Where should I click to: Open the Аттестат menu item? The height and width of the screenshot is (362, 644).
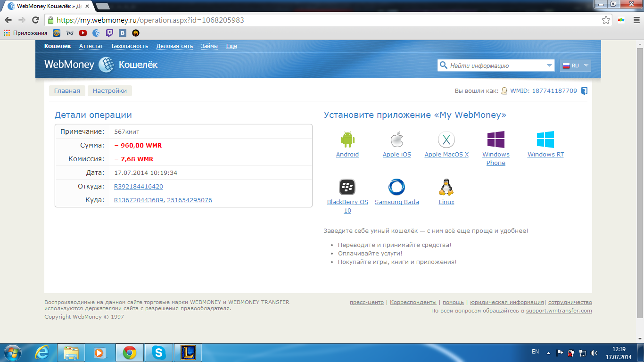[x=91, y=46]
